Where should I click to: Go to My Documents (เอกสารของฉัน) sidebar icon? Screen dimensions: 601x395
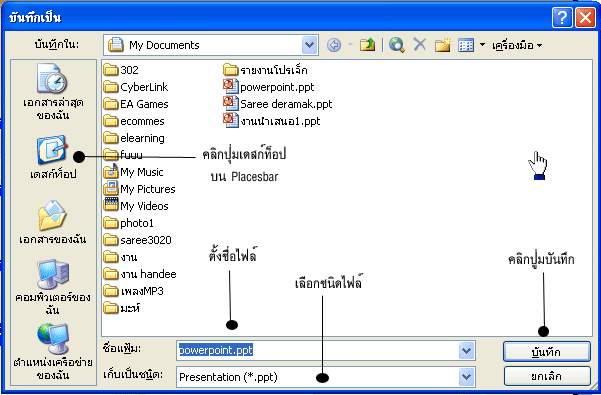[x=53, y=222]
